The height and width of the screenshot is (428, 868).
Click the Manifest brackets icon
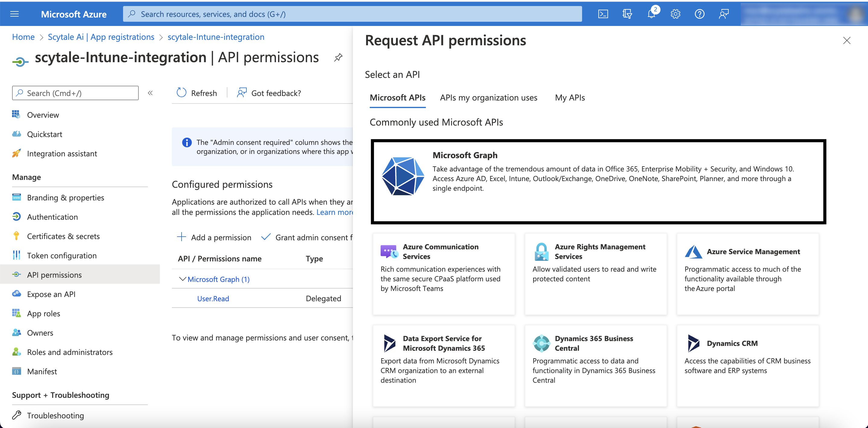pos(16,371)
